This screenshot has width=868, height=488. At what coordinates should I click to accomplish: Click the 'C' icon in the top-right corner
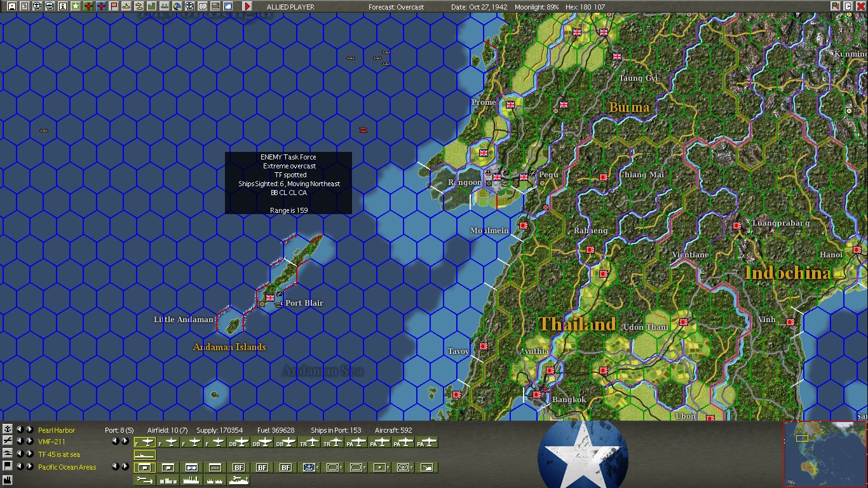(x=848, y=6)
